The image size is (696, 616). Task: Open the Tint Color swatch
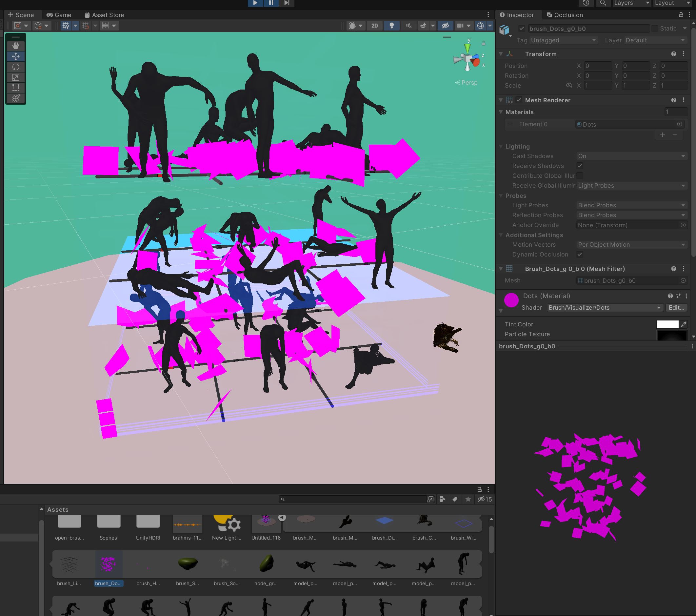667,324
